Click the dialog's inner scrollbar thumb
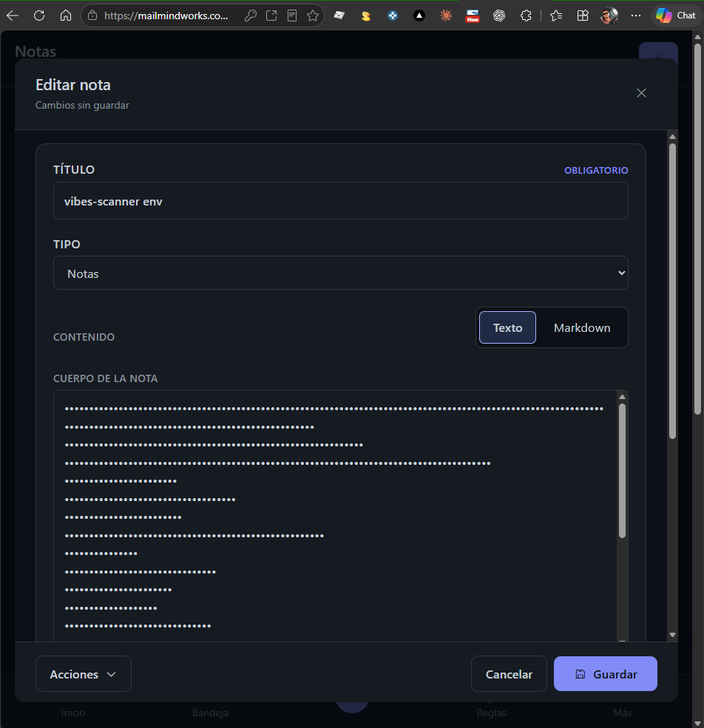This screenshot has height=728, width=704. 672,291
